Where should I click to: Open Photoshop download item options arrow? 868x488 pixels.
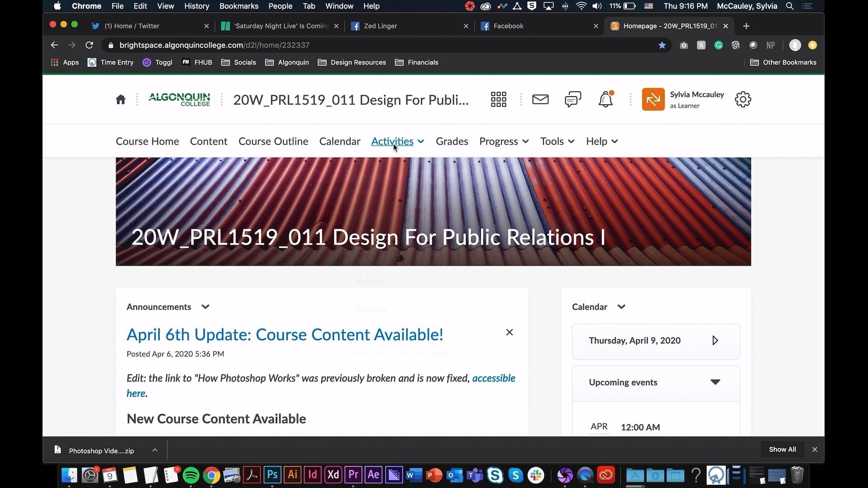point(155,450)
